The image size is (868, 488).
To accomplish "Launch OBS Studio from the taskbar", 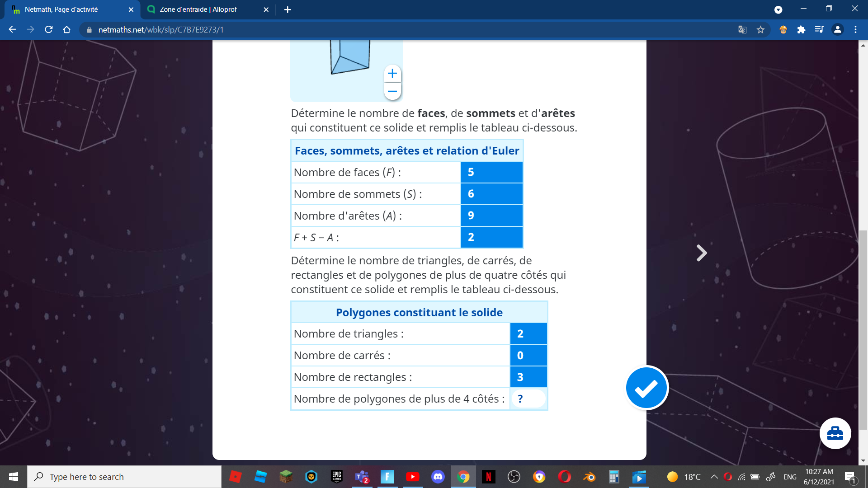I will click(514, 477).
